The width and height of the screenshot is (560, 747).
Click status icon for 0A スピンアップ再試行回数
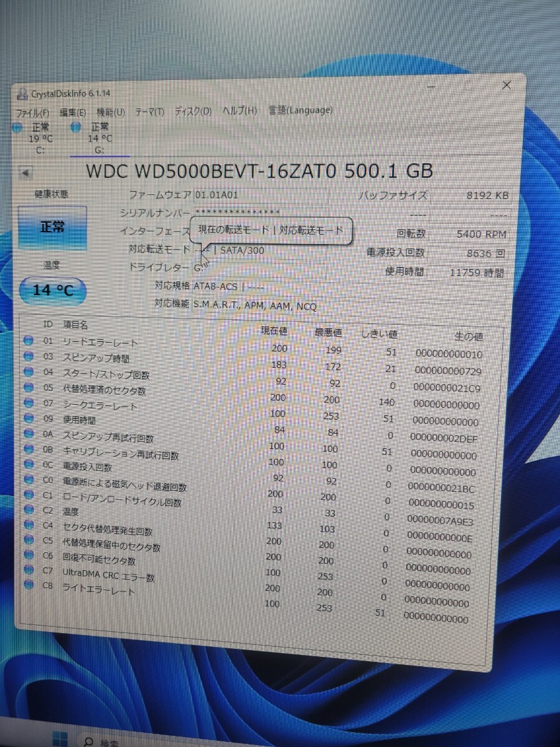(28, 433)
